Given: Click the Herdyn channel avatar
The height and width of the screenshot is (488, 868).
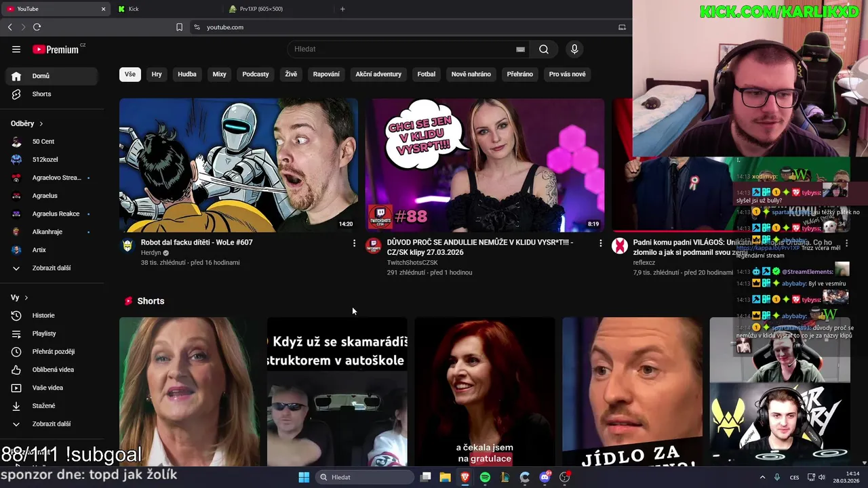Looking at the screenshot, I should point(127,245).
